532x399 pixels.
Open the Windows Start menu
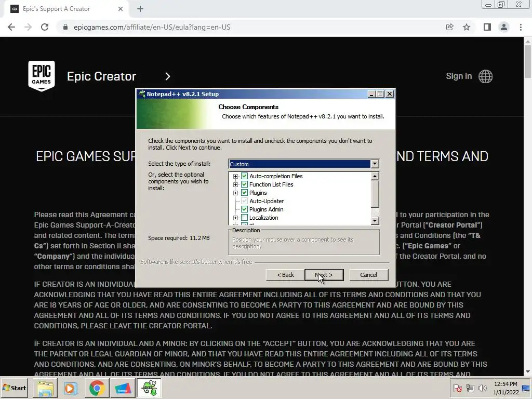coord(14,388)
